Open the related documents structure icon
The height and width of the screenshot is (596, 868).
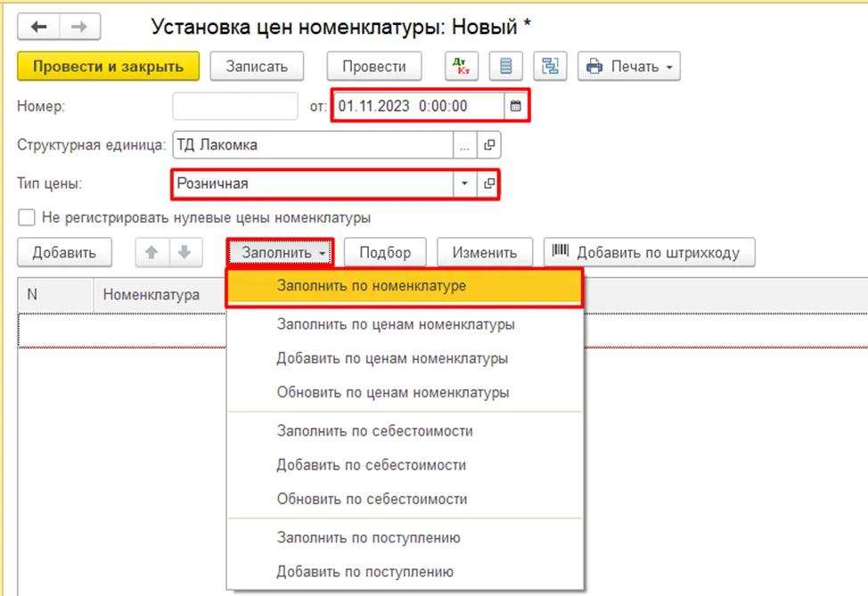(550, 67)
